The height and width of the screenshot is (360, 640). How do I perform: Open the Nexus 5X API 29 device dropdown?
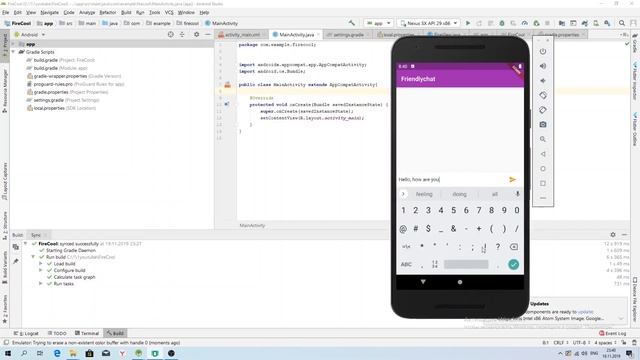coord(429,23)
